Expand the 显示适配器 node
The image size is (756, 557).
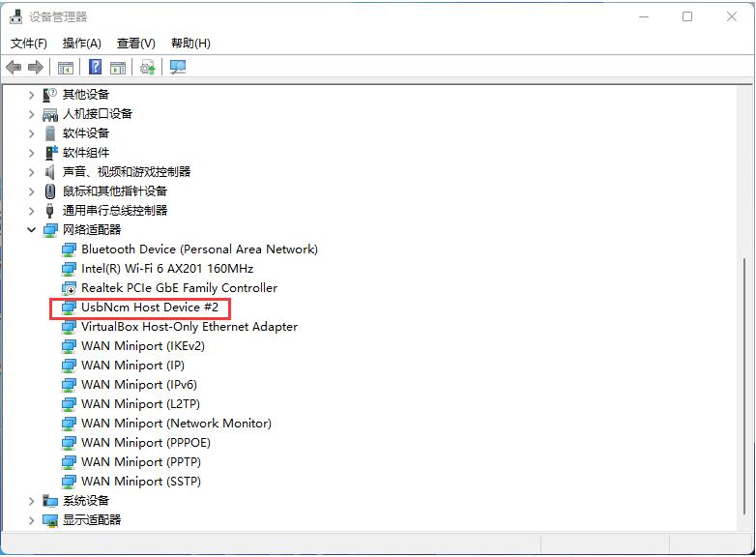coord(31,520)
